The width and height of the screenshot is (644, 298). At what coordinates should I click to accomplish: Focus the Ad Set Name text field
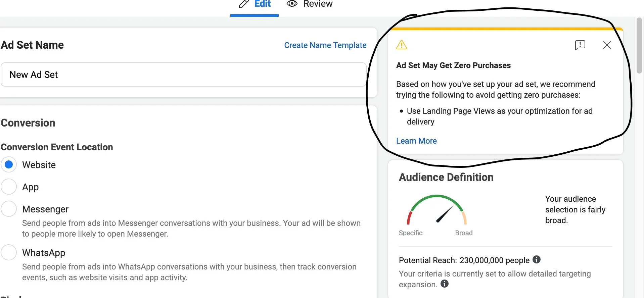183,74
